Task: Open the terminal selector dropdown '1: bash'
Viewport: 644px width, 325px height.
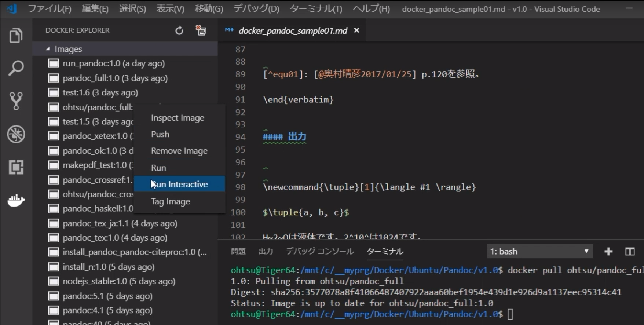Action: tap(540, 251)
